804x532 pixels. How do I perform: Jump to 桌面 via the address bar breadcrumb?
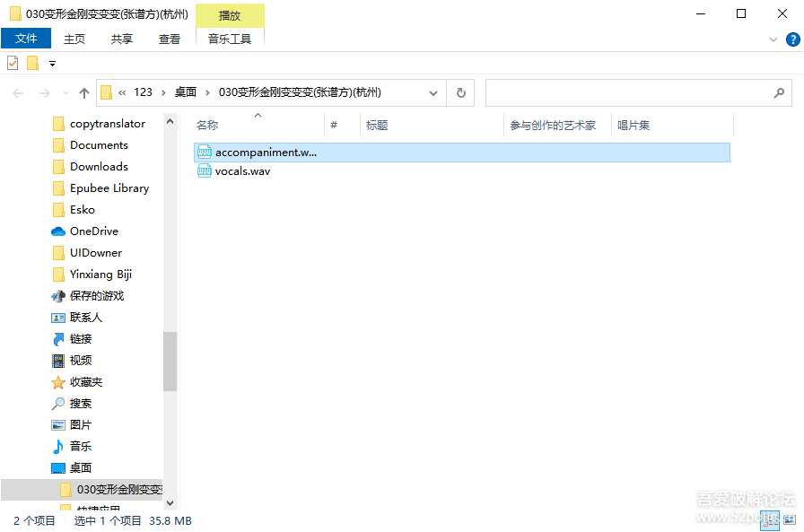pyautogui.click(x=185, y=92)
